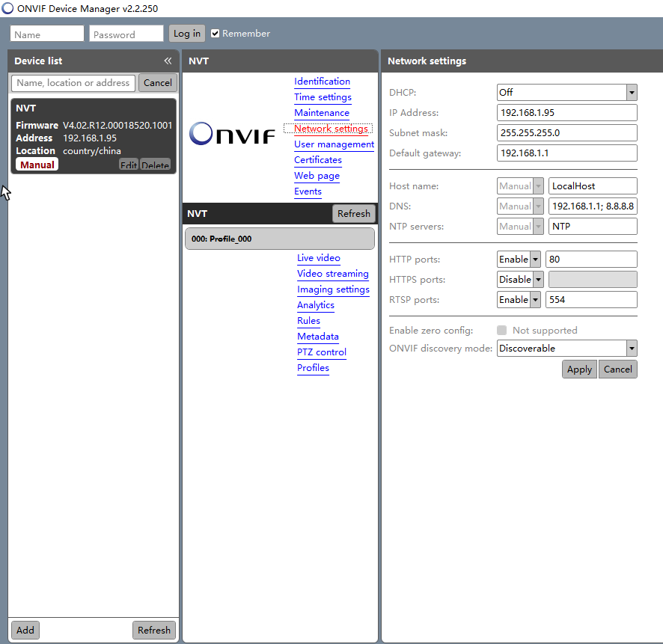
Task: Click the IP Address input field
Action: pos(566,112)
